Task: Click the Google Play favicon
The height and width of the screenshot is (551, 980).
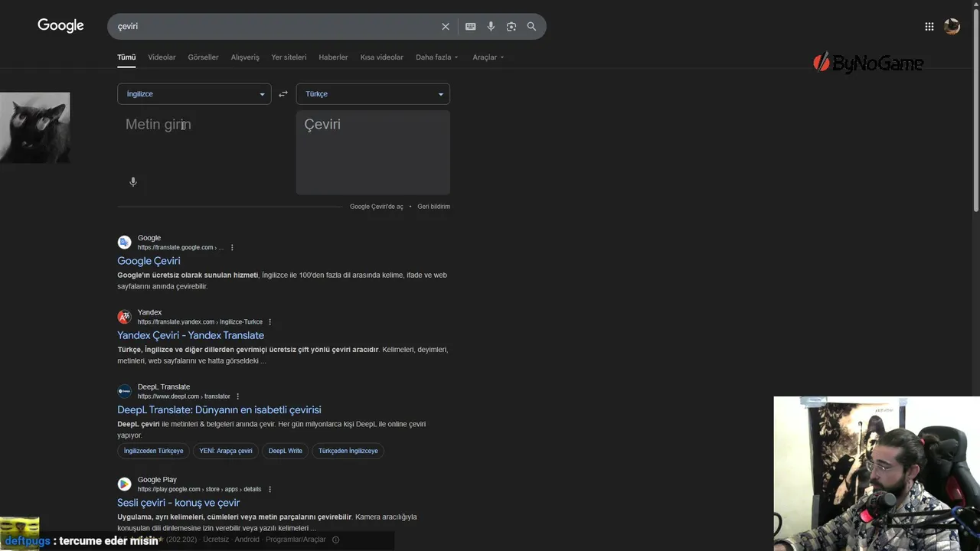Action: (x=124, y=484)
